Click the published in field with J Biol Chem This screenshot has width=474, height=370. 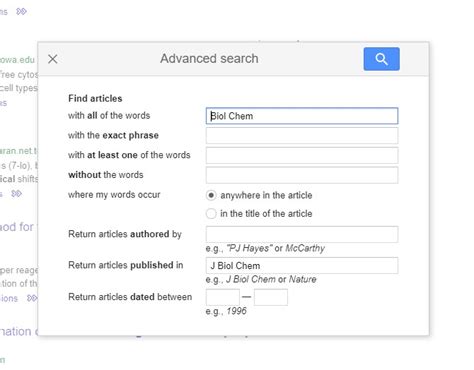(302, 266)
